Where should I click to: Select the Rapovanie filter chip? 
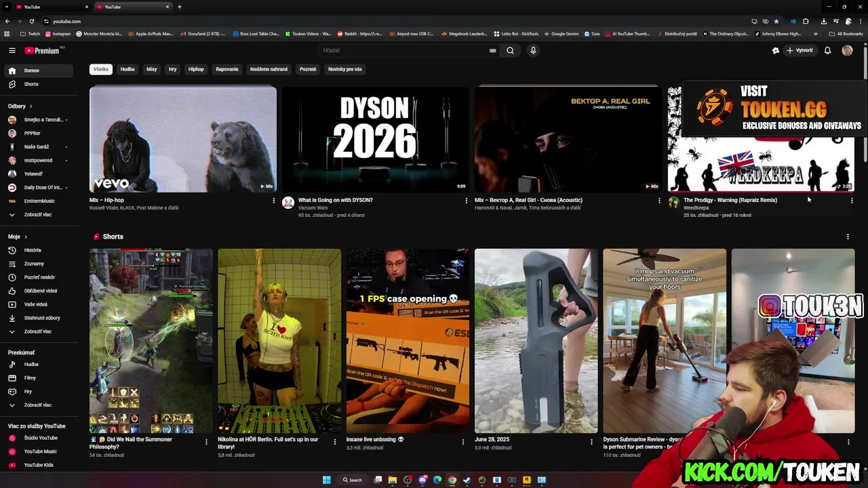(x=227, y=69)
